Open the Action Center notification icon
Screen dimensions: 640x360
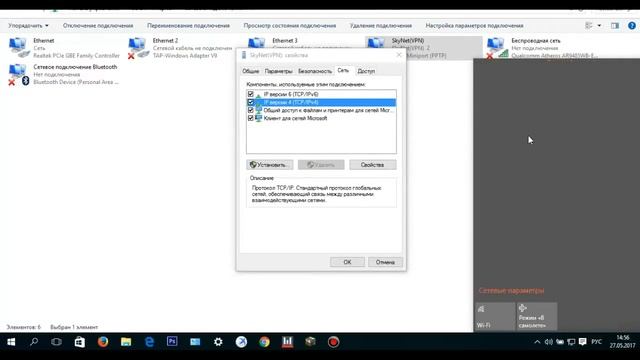pos(582,342)
